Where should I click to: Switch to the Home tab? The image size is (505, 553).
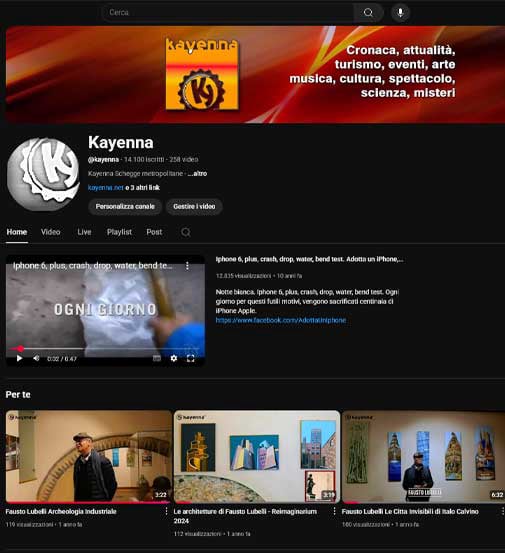tap(17, 232)
